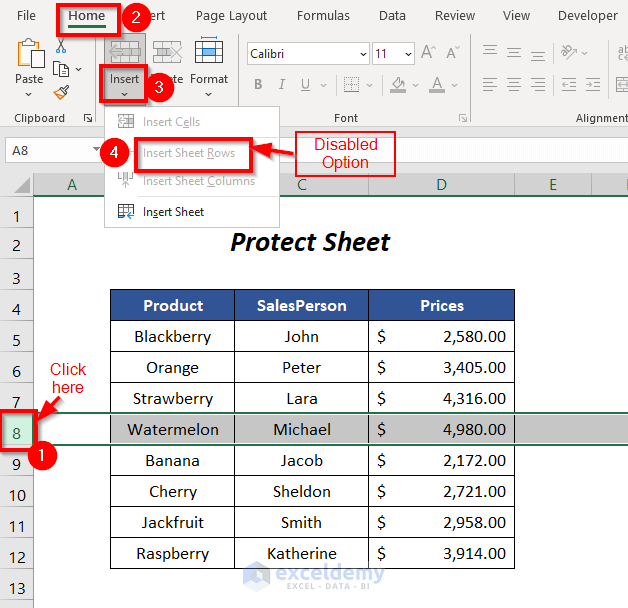The height and width of the screenshot is (608, 628).
Task: Expand the Underline style arrow
Action: click(323, 85)
